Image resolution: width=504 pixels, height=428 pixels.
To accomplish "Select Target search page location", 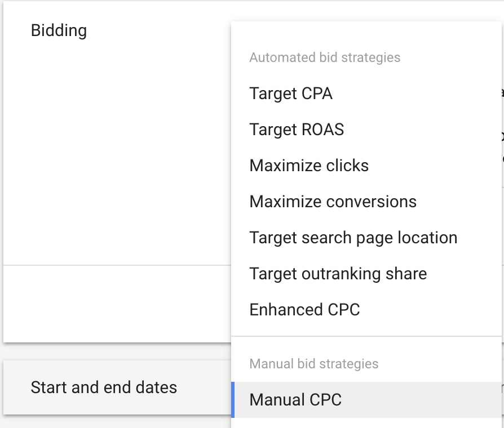I will point(353,237).
